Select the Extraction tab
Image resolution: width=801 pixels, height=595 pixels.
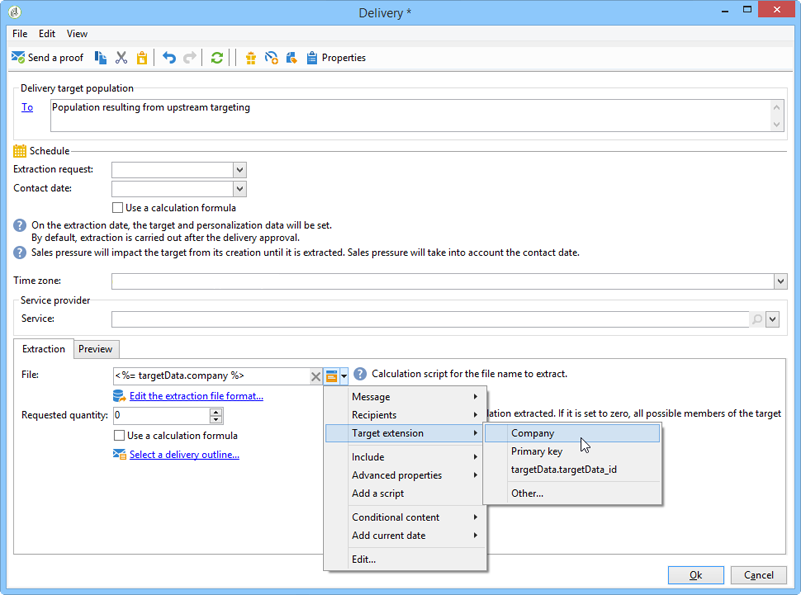point(43,349)
